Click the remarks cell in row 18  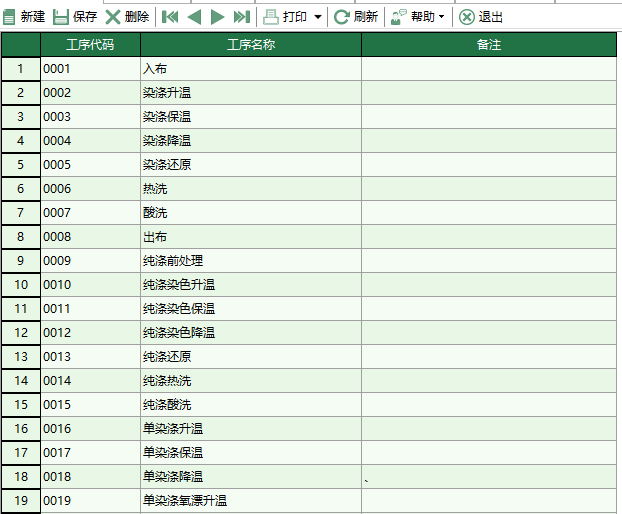pos(489,477)
